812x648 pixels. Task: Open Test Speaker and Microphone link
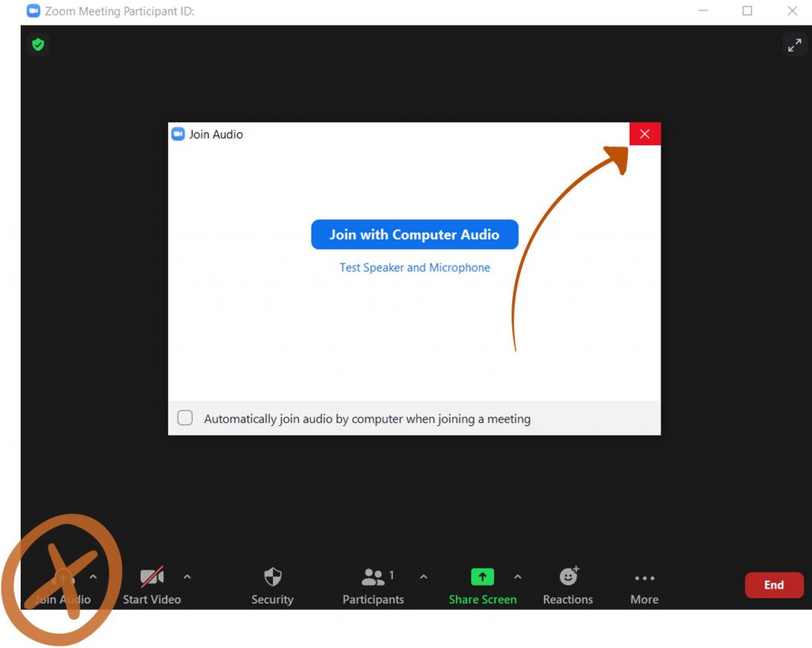(414, 267)
